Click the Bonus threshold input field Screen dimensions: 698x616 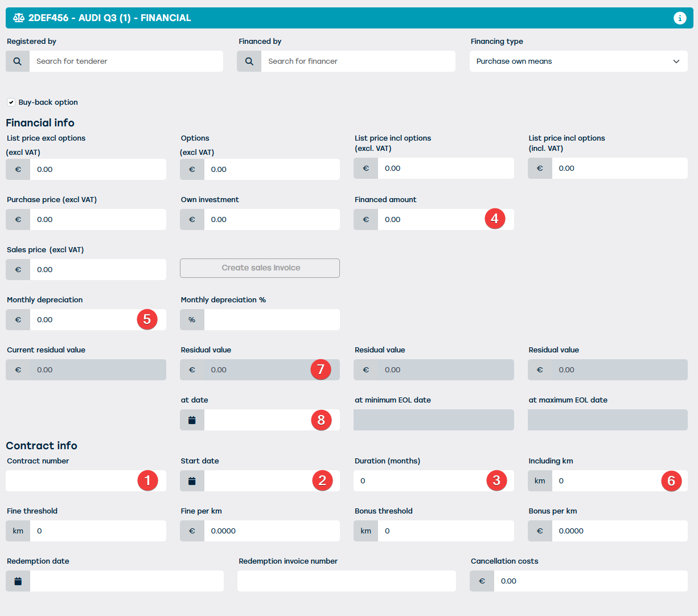pyautogui.click(x=446, y=531)
